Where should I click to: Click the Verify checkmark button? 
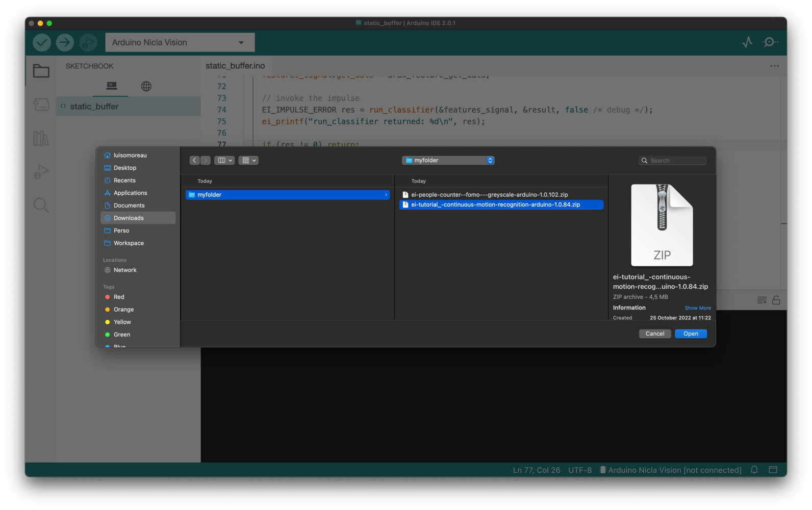[x=42, y=42]
